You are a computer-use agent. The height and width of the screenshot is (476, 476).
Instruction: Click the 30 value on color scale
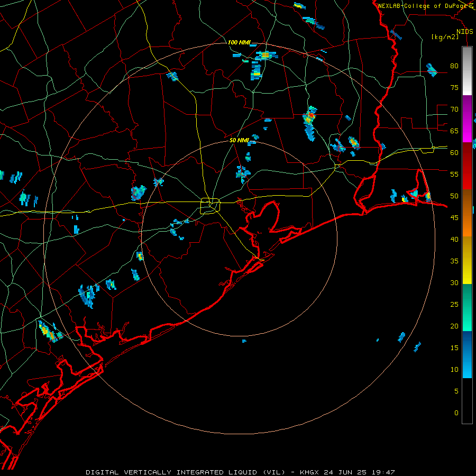454,282
